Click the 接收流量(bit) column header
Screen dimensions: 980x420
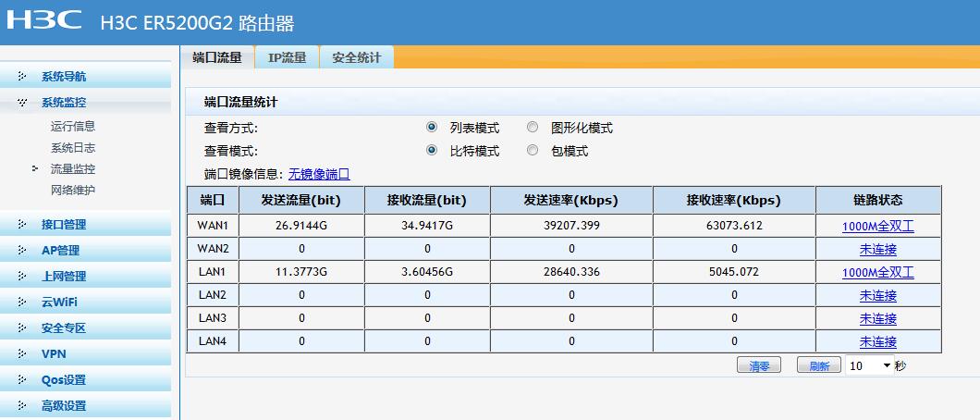(x=427, y=200)
